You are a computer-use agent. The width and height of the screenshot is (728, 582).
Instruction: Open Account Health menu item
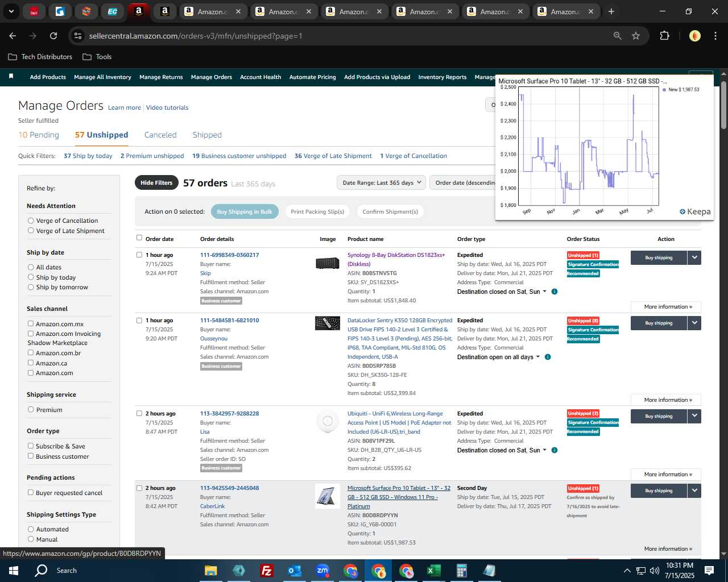pyautogui.click(x=260, y=77)
